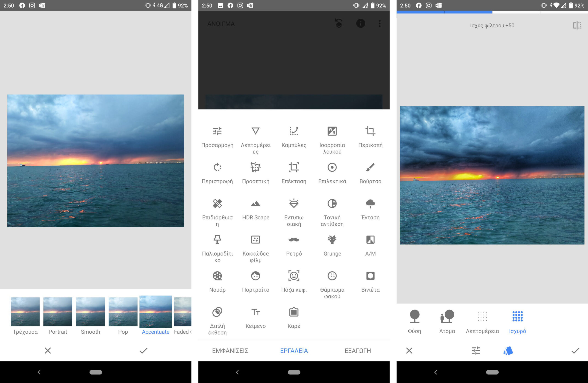Choose the Portrait look thumbnail
The height and width of the screenshot is (383, 588).
(x=58, y=312)
